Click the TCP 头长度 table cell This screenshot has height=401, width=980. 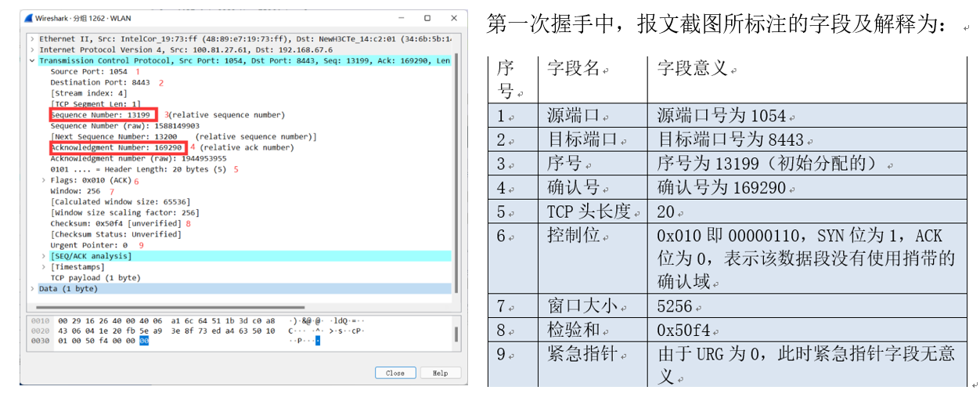(593, 211)
